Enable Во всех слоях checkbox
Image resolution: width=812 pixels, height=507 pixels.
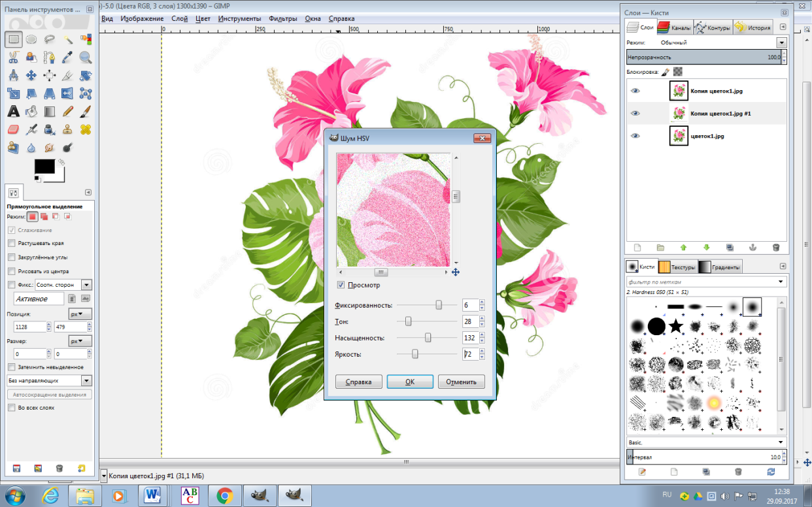[11, 407]
